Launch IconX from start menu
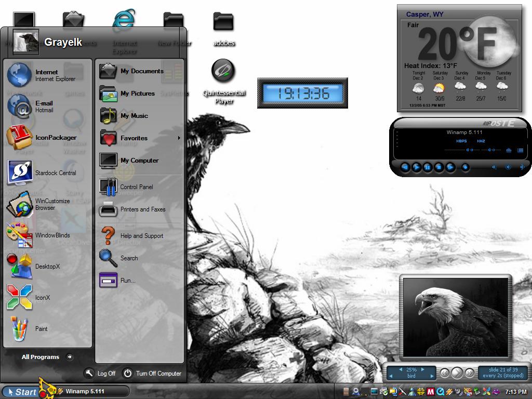Viewport: 532px width, 399px height. [47, 298]
